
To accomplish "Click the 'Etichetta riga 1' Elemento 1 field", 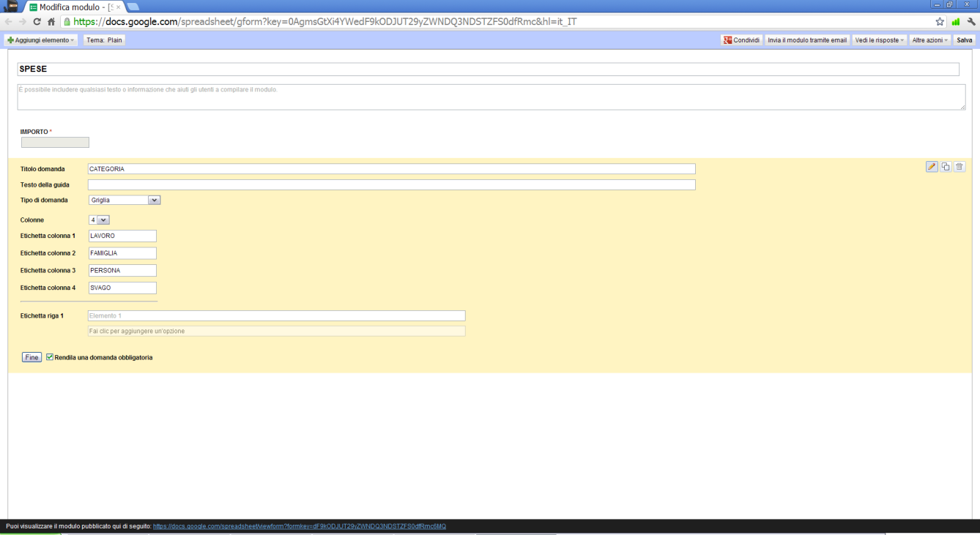I will 277,316.
